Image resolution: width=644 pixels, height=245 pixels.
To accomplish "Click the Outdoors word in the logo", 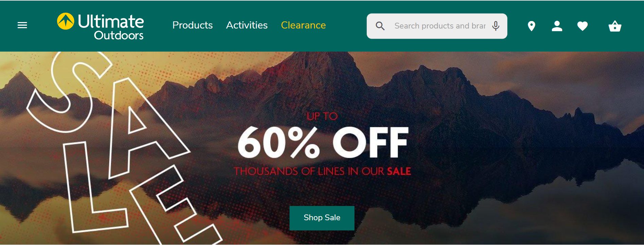I will [x=119, y=35].
